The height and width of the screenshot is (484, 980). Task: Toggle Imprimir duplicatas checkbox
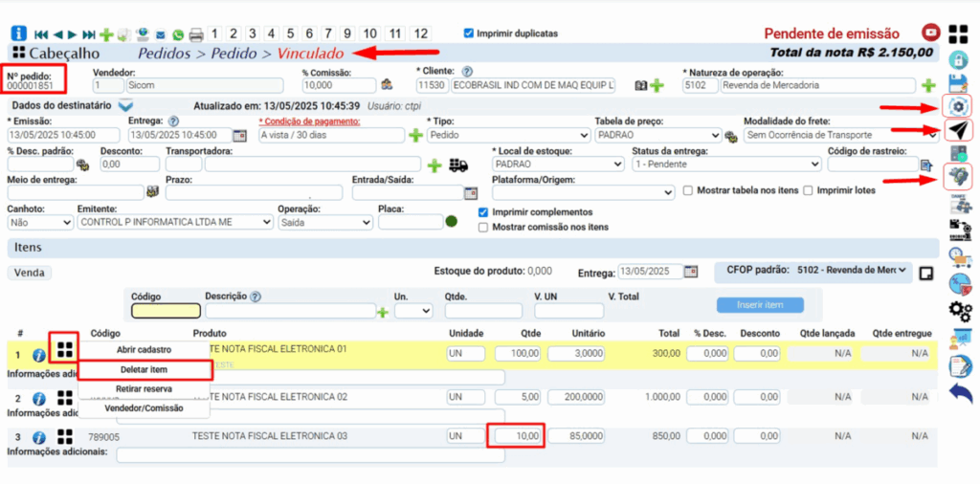point(469,33)
